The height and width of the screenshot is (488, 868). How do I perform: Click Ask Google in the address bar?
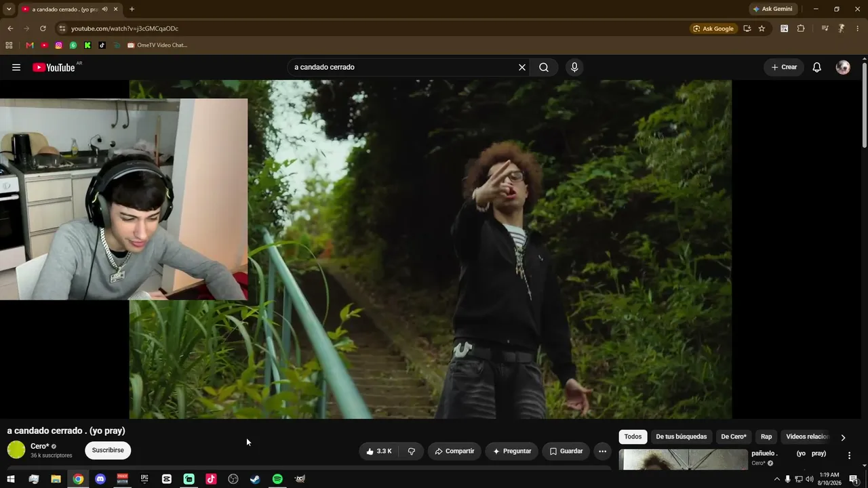tap(713, 28)
